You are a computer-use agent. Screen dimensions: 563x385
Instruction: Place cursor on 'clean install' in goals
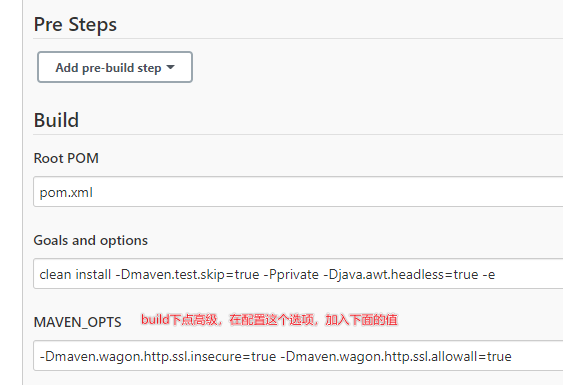[x=75, y=274]
